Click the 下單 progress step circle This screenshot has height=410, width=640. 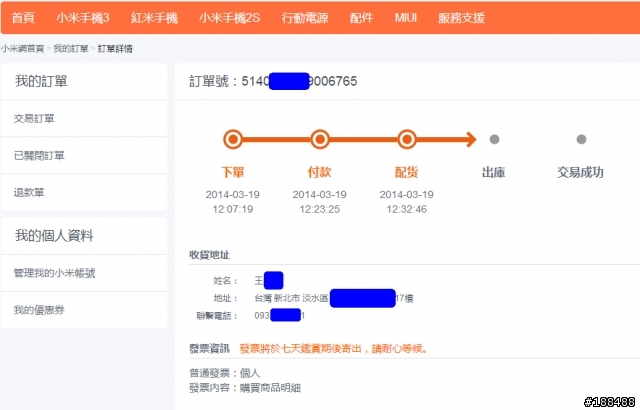click(233, 140)
